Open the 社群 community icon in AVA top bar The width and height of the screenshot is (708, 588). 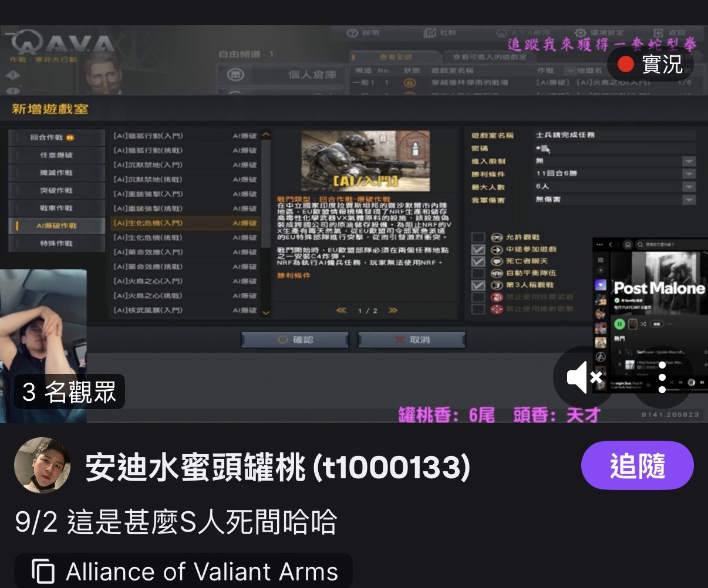click(x=430, y=33)
